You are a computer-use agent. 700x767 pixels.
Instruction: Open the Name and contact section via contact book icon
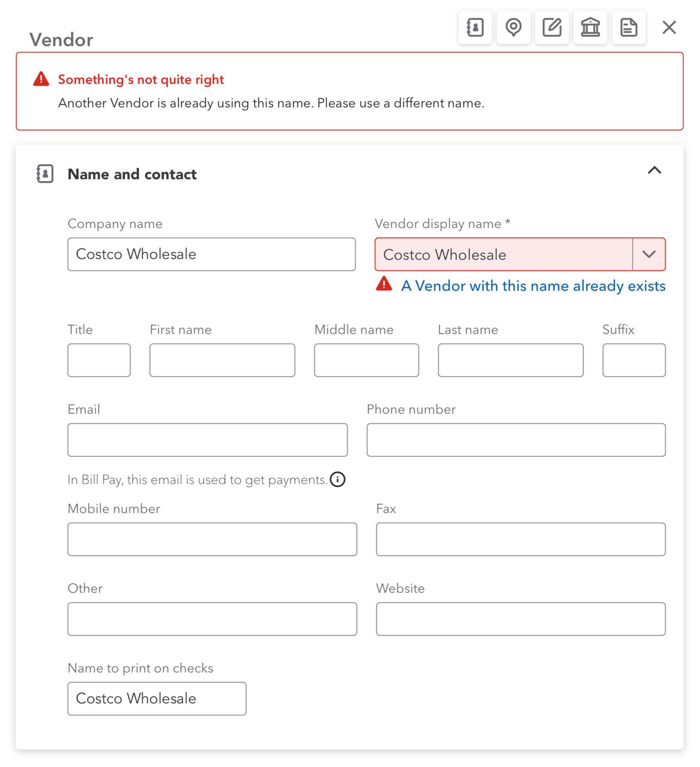(x=475, y=27)
